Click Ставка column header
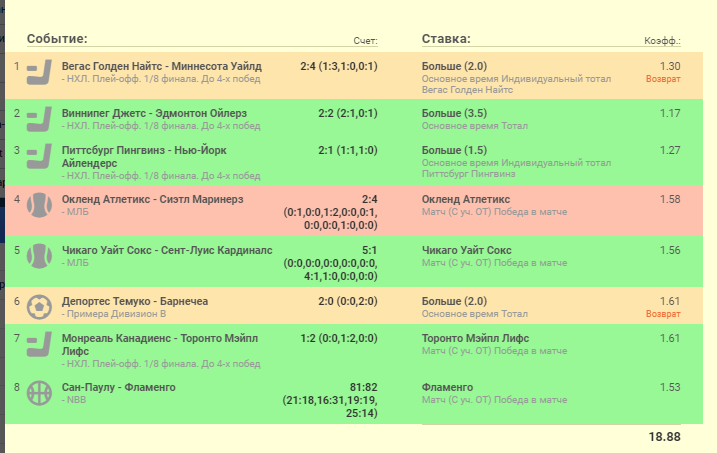Screen dimensions: 717x453 click(x=446, y=39)
